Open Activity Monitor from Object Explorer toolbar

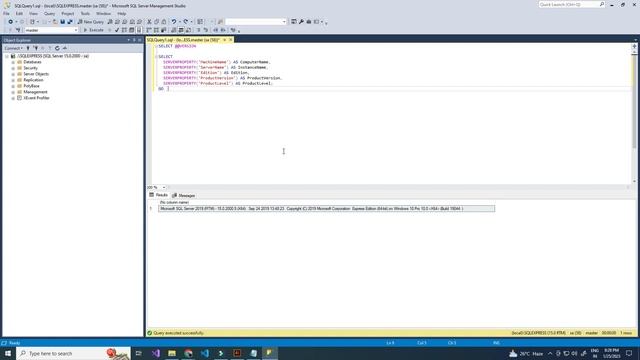[64, 48]
